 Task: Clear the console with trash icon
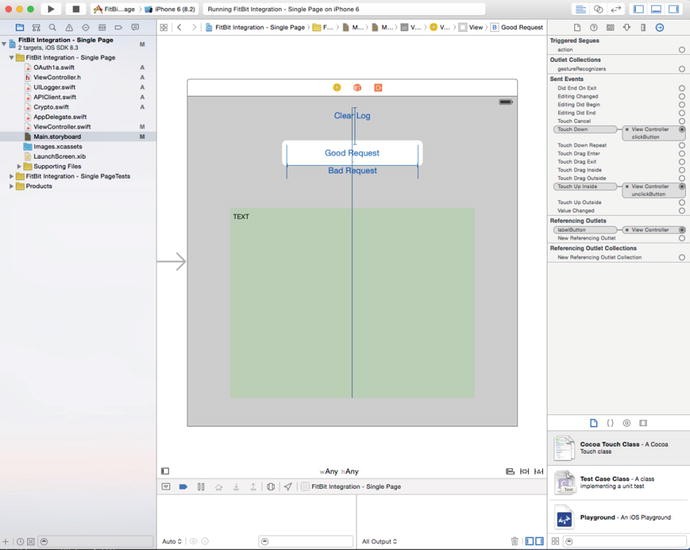[x=514, y=541]
